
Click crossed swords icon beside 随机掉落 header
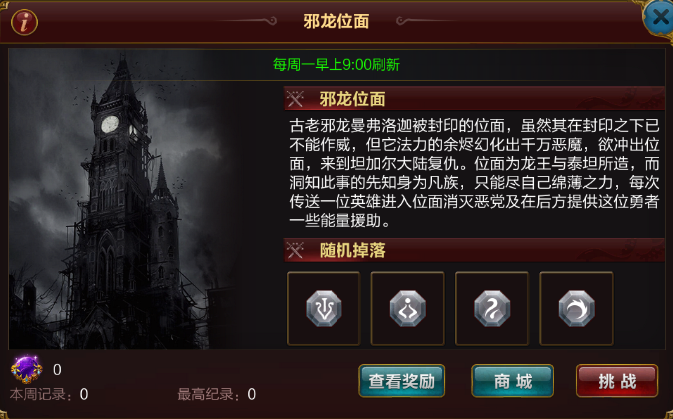coord(295,250)
